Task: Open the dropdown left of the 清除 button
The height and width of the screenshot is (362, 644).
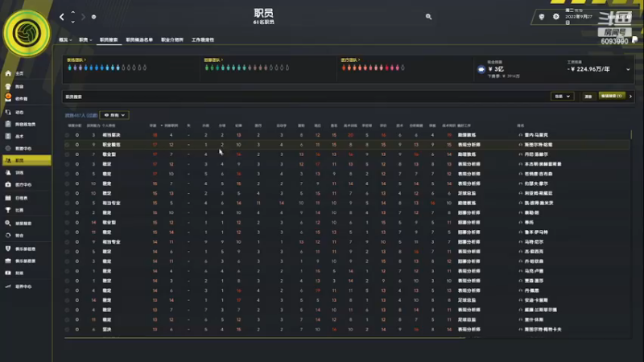Action: click(562, 97)
